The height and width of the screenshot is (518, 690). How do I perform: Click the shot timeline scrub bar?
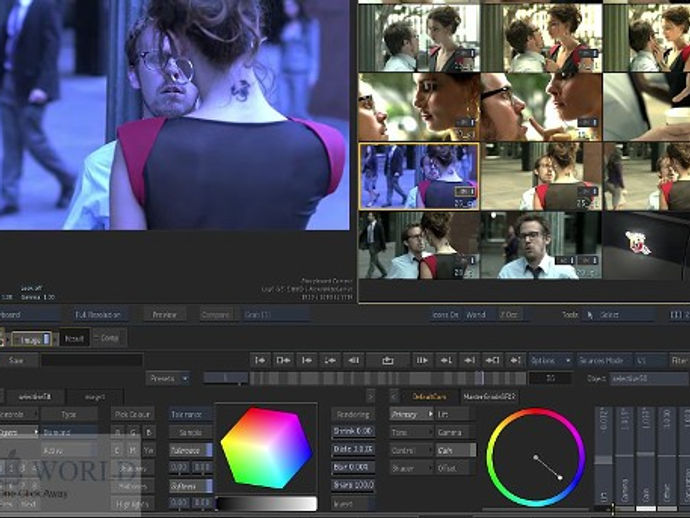pos(387,378)
